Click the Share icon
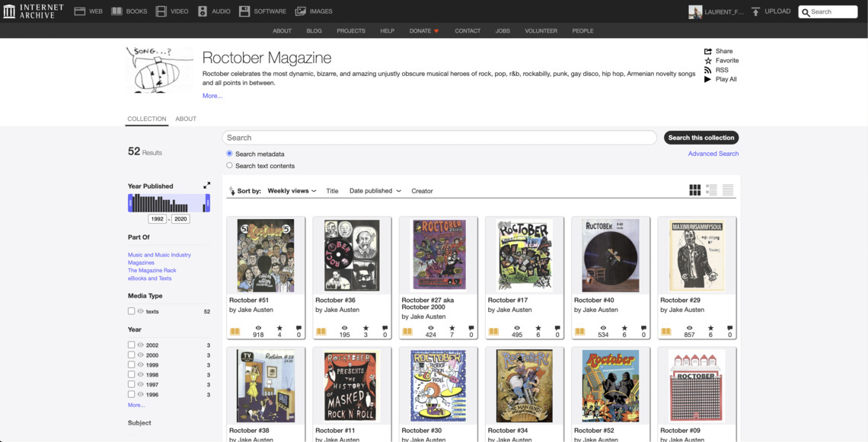This screenshot has width=868, height=442. coord(708,51)
